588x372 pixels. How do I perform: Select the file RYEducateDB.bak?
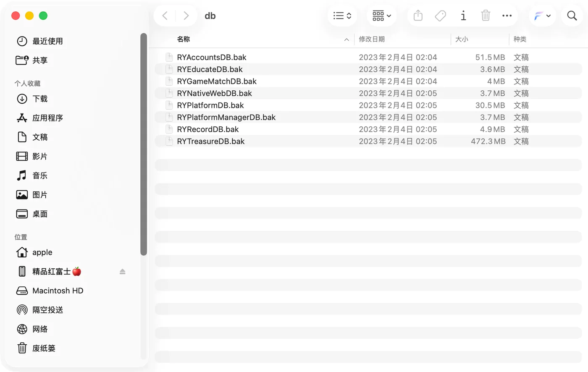click(x=368, y=69)
